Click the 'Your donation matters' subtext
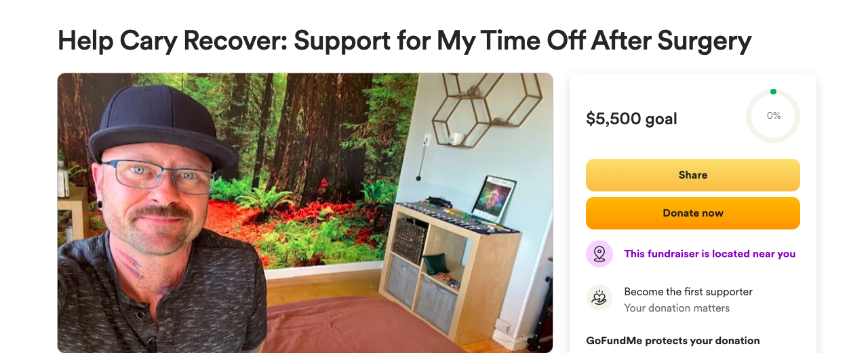This screenshot has width=868, height=353. tap(677, 308)
